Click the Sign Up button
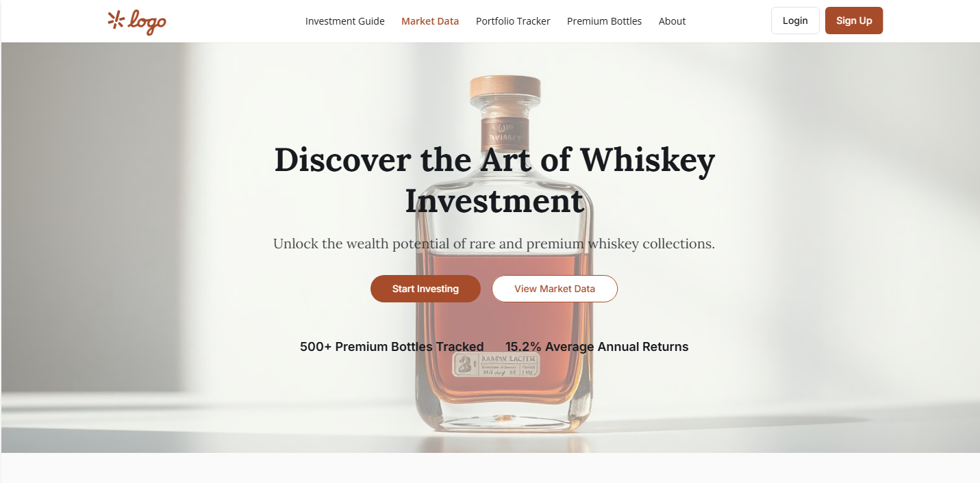The image size is (980, 483). click(x=854, y=21)
